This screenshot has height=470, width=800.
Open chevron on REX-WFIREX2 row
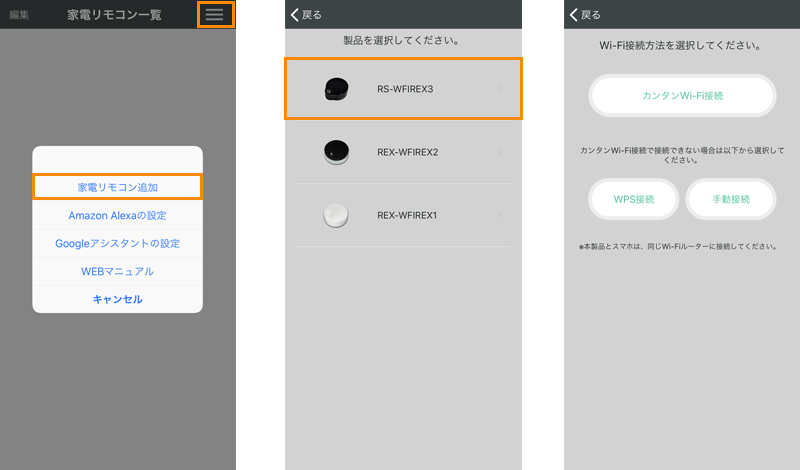coord(499,152)
